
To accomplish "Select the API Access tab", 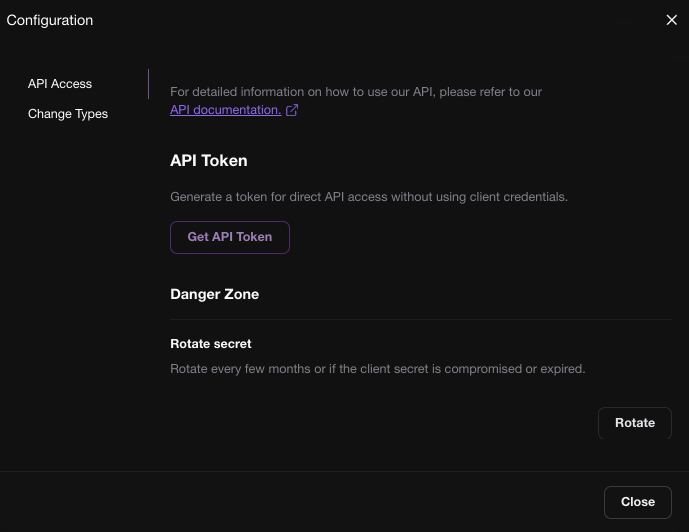I will click(x=60, y=84).
